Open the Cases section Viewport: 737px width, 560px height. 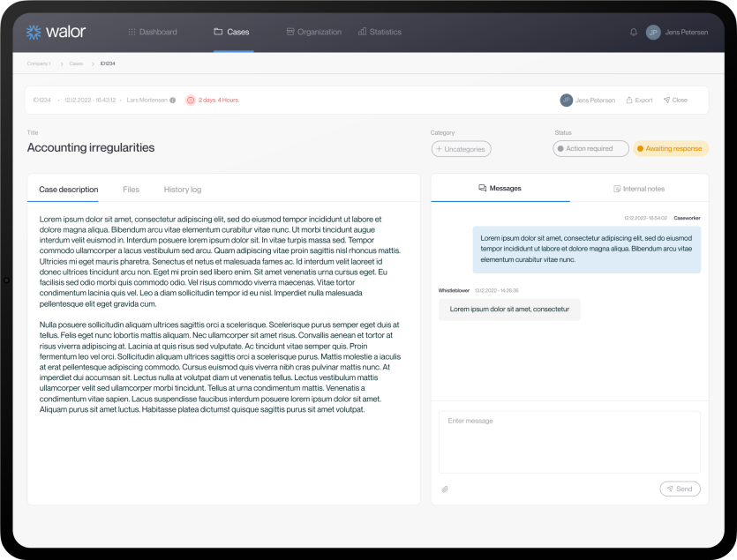tap(232, 32)
